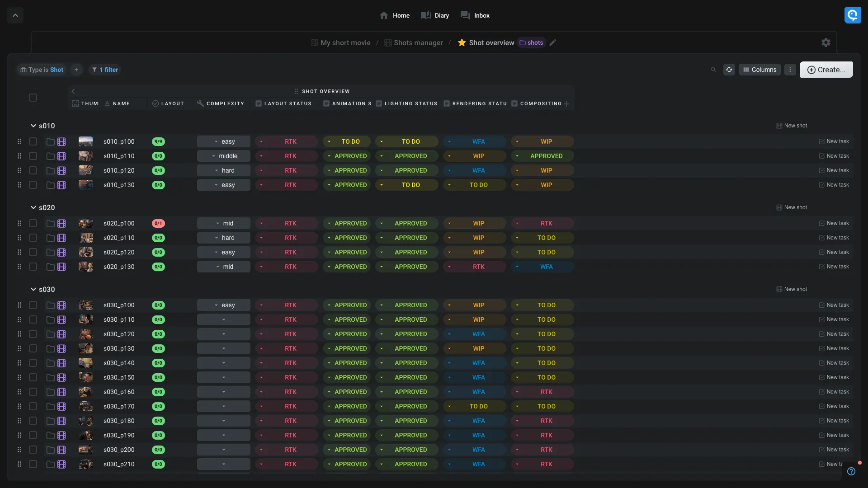This screenshot has width=868, height=488.
Task: Click the Shot Overview group drag handle
Action: click(x=296, y=91)
